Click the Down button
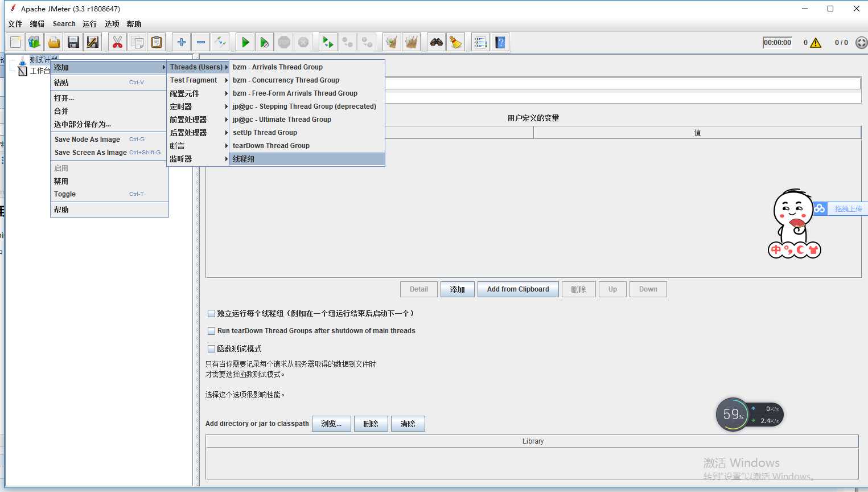Image resolution: width=868 pixels, height=492 pixels. 648,289
